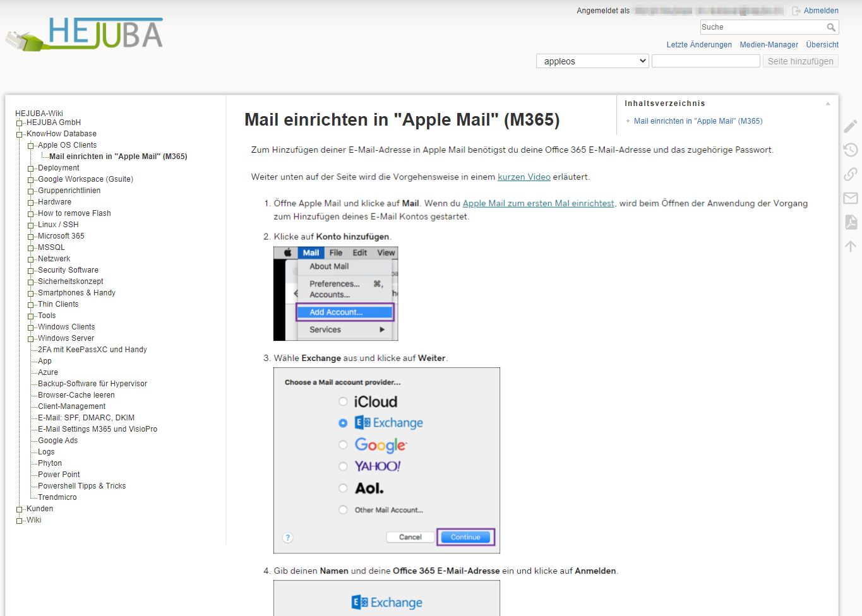Click the pencil edit page icon

pos(851,126)
